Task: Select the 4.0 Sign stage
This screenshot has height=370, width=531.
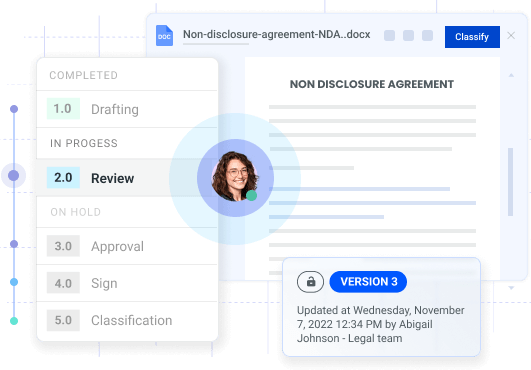Action: [127, 283]
